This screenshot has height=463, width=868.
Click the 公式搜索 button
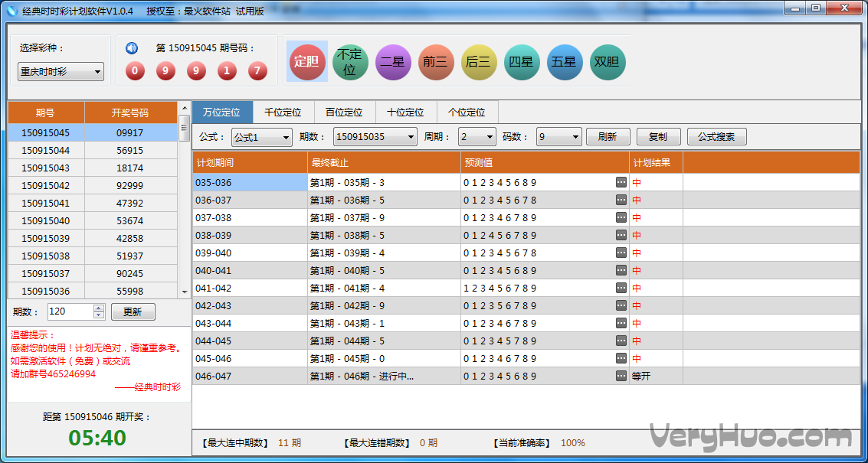pyautogui.click(x=716, y=137)
